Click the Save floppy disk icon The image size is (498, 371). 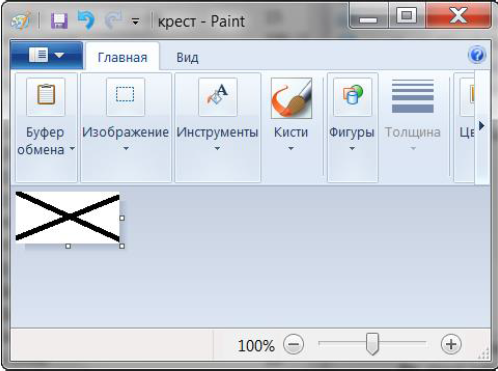[59, 21]
